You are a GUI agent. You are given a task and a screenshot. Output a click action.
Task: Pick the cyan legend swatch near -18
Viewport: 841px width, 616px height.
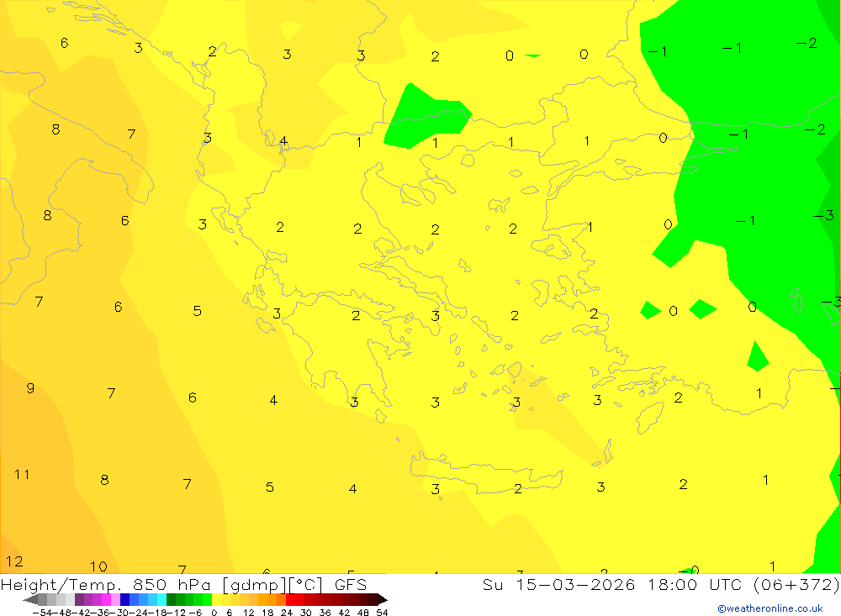161,599
